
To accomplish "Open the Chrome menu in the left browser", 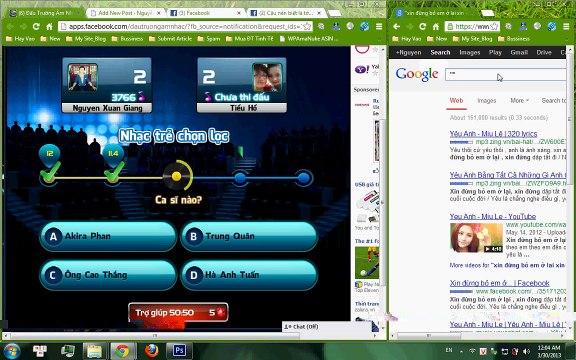I will coord(379,26).
